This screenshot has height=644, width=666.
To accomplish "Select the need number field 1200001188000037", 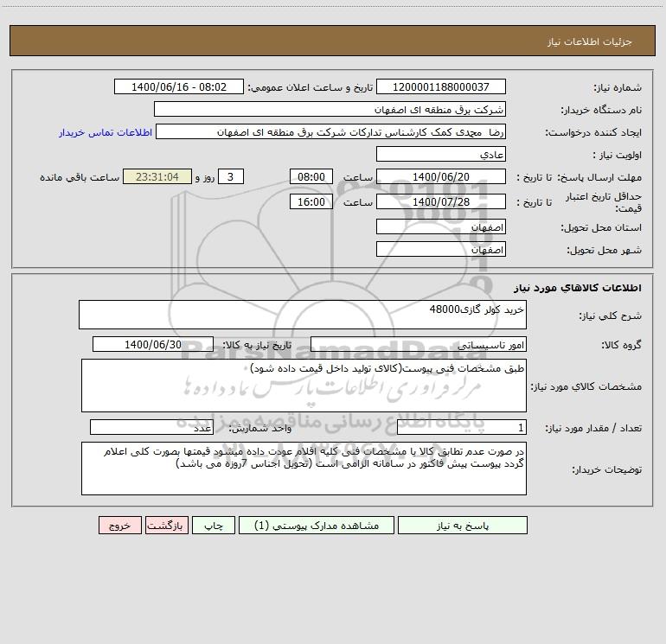I will (441, 86).
